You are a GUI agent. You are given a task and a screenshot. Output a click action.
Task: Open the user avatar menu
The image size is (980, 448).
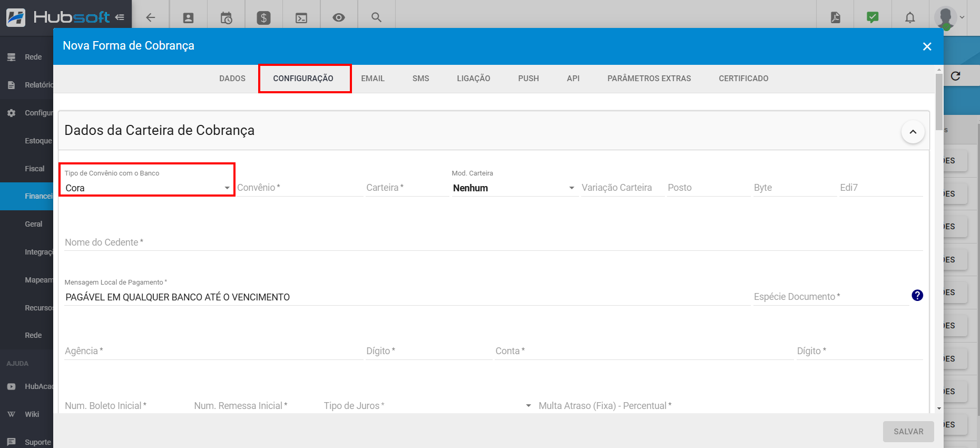pyautogui.click(x=946, y=17)
